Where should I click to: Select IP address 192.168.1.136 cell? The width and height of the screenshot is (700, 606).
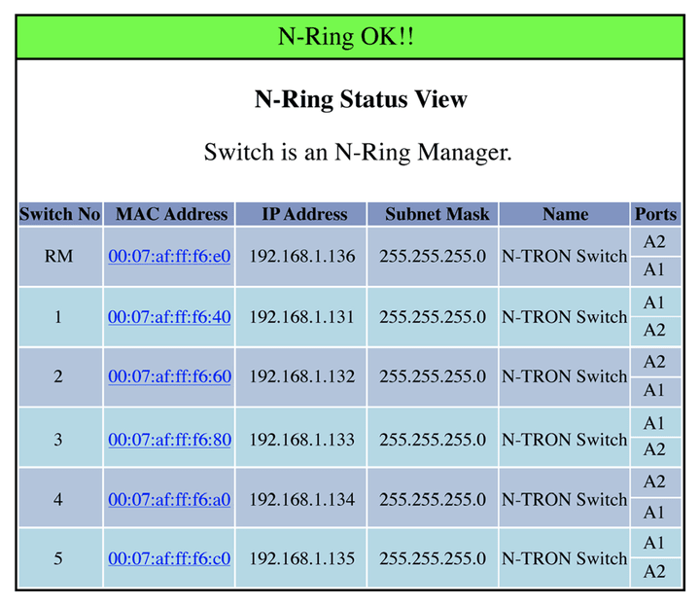(x=300, y=257)
